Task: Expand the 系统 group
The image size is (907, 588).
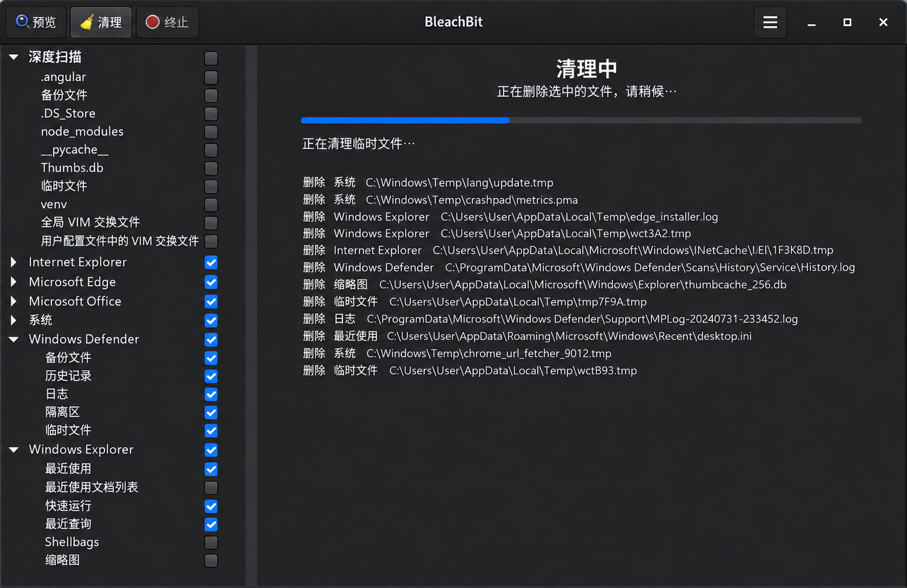Action: (13, 320)
